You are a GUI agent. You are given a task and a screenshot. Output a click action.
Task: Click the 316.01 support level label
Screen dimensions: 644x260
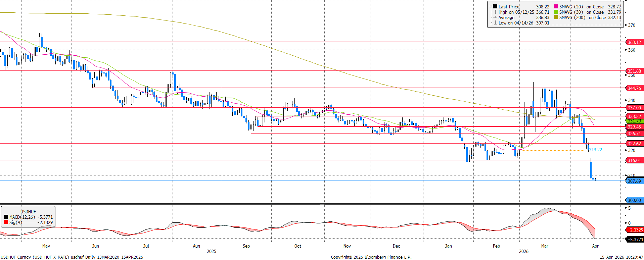[634, 160]
